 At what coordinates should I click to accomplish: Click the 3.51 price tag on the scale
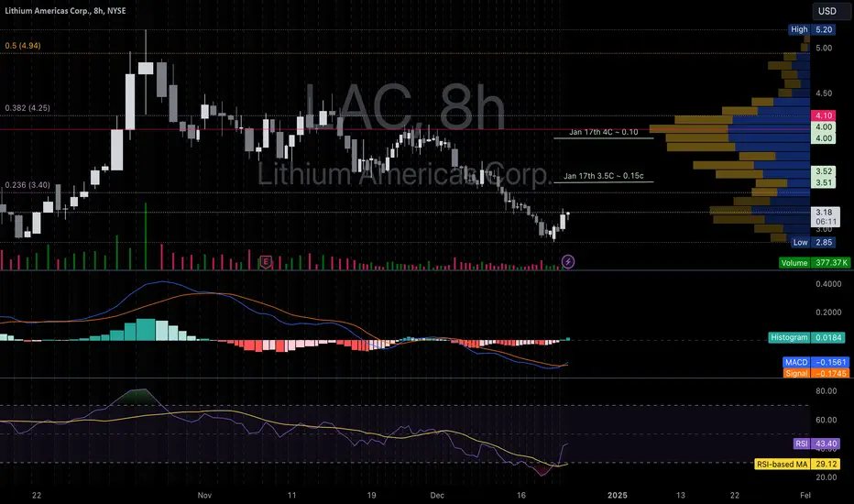click(x=824, y=182)
